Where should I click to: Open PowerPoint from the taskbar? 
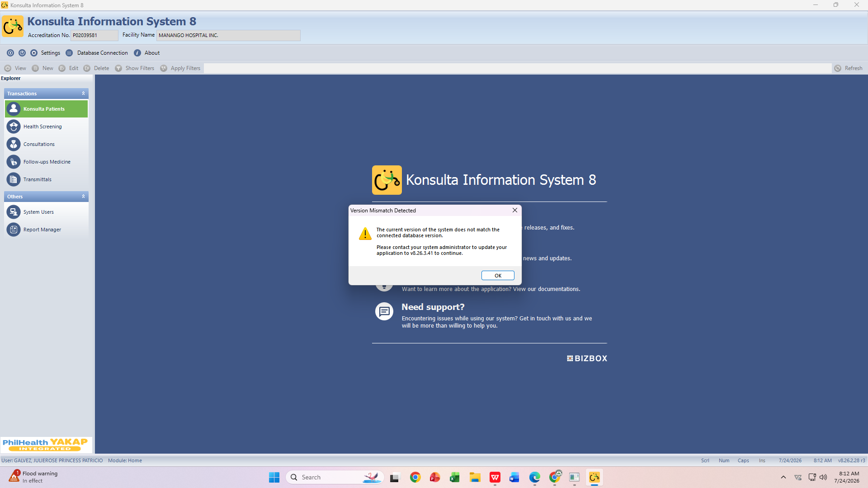435,477
